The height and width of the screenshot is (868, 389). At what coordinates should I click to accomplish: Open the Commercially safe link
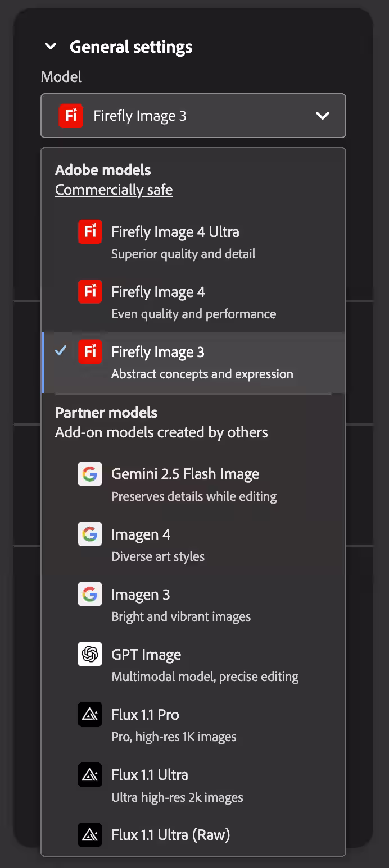[x=114, y=190]
